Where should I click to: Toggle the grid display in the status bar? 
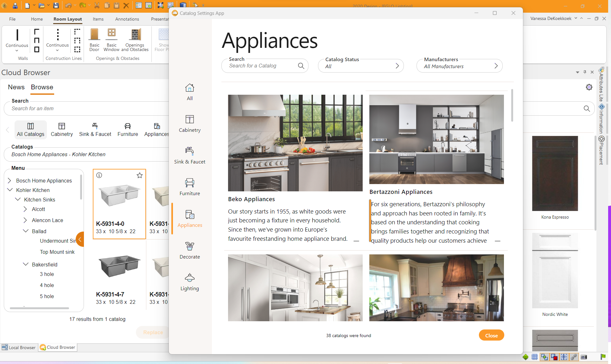(x=535, y=357)
